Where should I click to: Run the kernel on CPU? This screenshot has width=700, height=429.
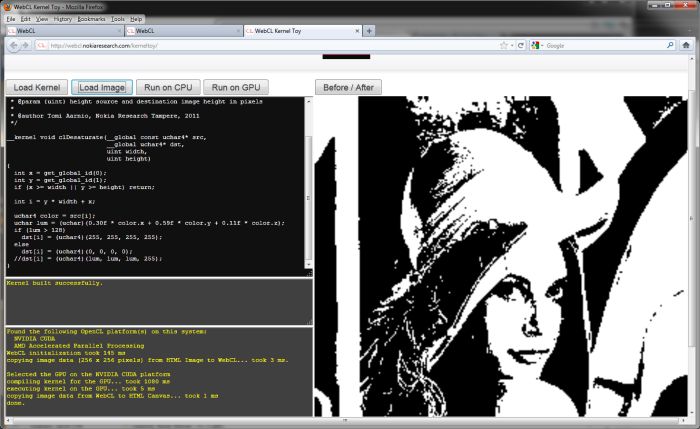pos(168,87)
